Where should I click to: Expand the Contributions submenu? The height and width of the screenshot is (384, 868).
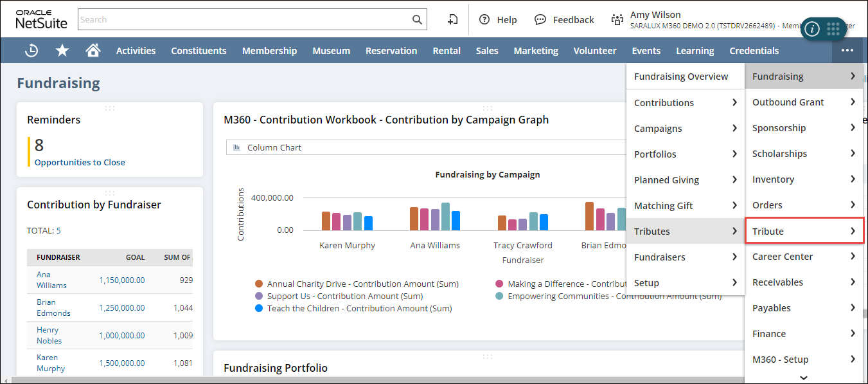pos(685,103)
